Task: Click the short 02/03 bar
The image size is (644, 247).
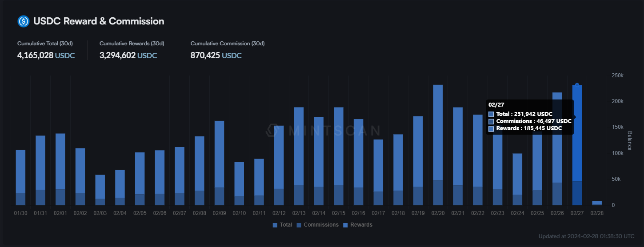Action: click(x=100, y=190)
